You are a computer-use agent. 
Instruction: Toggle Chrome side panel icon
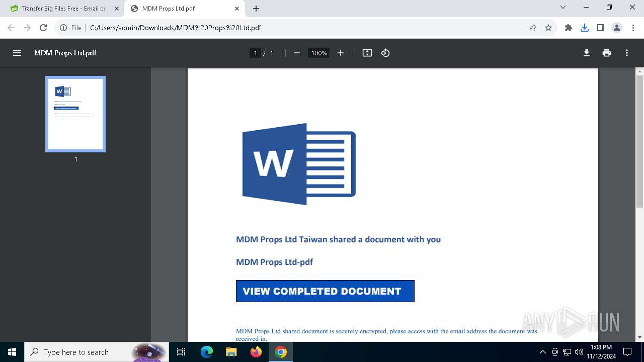pyautogui.click(x=601, y=28)
